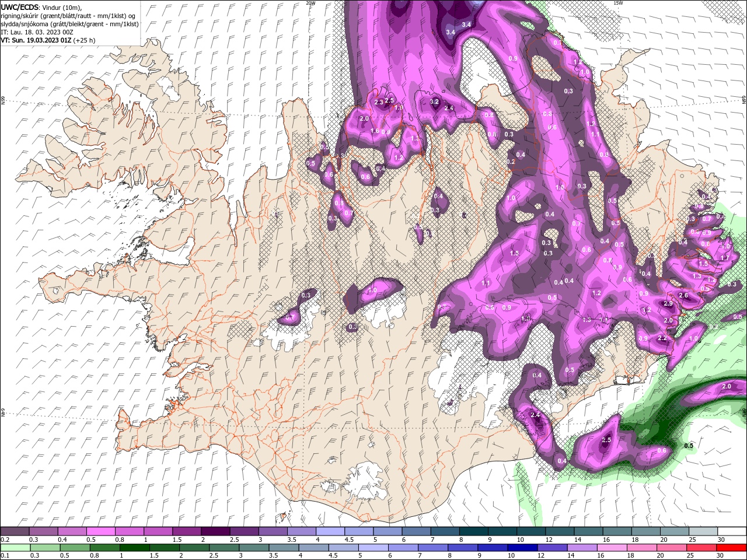The image size is (747, 560).
Task: Click the rain legend swatch labeled 6
Action: [x=403, y=547]
